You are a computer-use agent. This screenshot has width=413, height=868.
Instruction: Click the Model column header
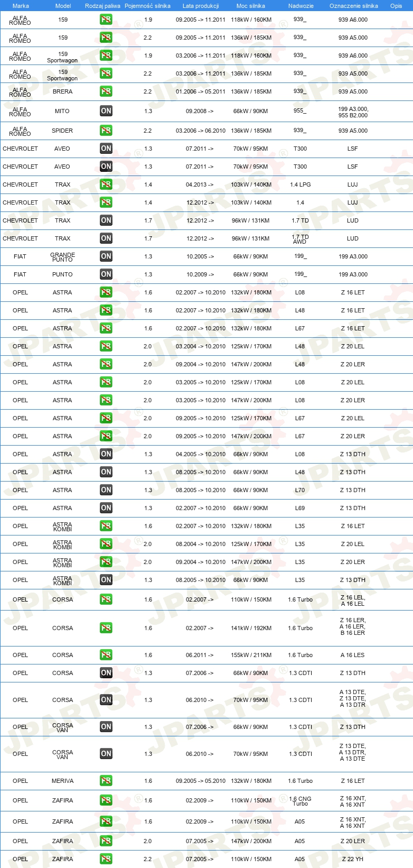coord(63,6)
